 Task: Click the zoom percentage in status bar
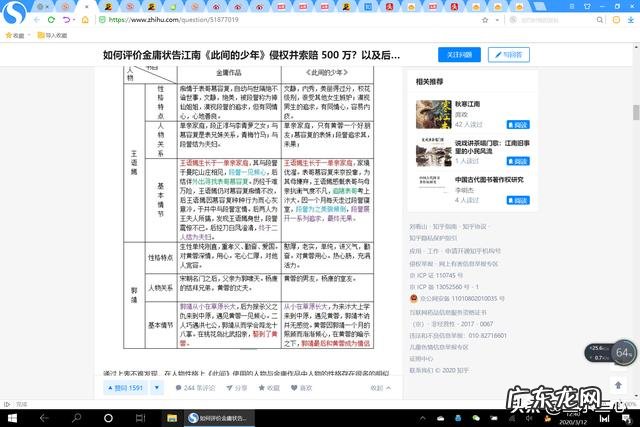[630, 404]
